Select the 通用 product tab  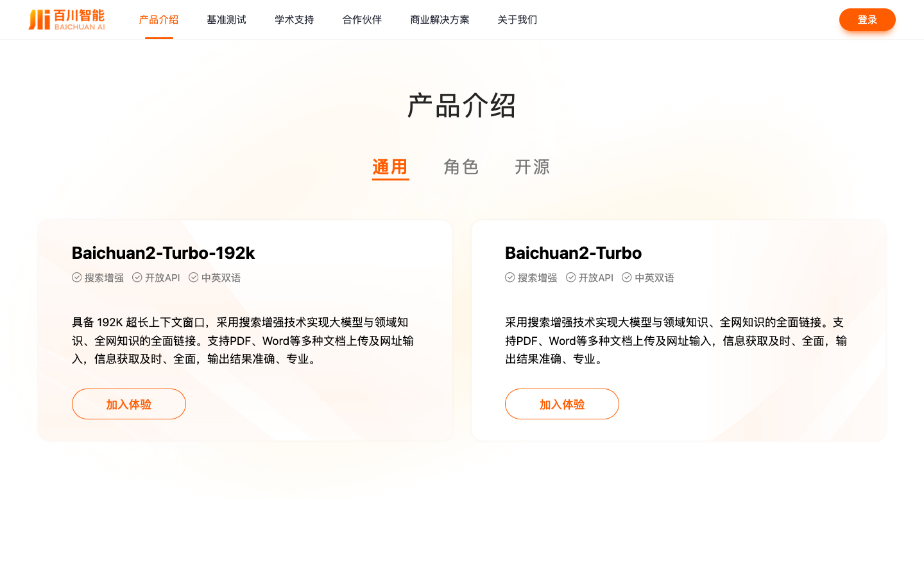[x=390, y=167]
